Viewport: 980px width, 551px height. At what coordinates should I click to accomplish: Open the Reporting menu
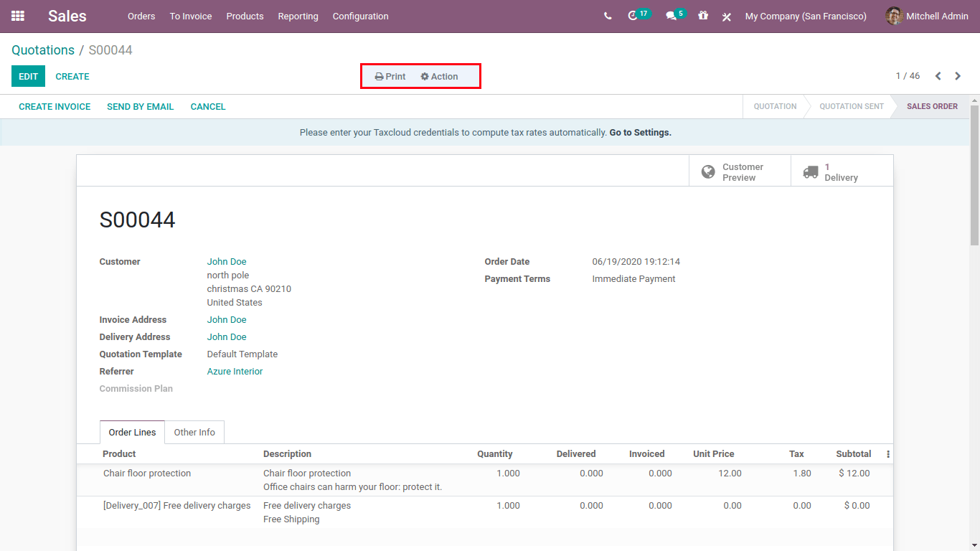(298, 16)
